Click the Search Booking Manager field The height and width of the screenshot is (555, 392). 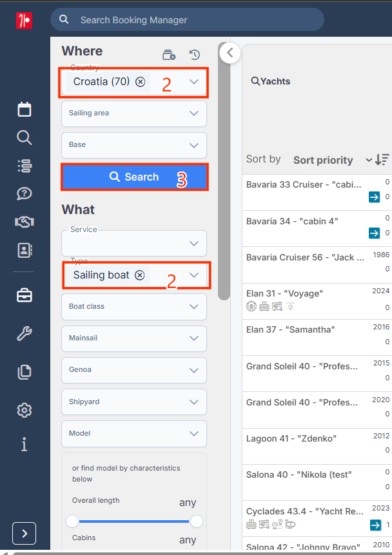click(x=187, y=19)
